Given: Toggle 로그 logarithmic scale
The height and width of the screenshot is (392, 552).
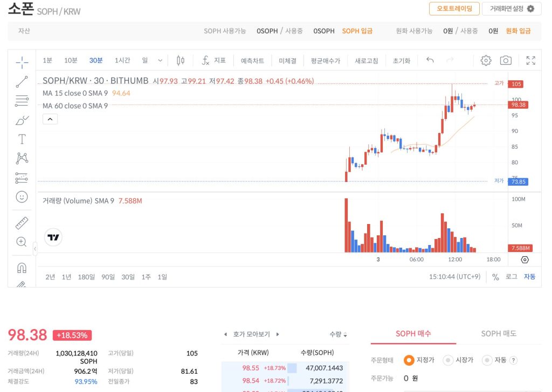Looking at the screenshot, I should (511, 277).
